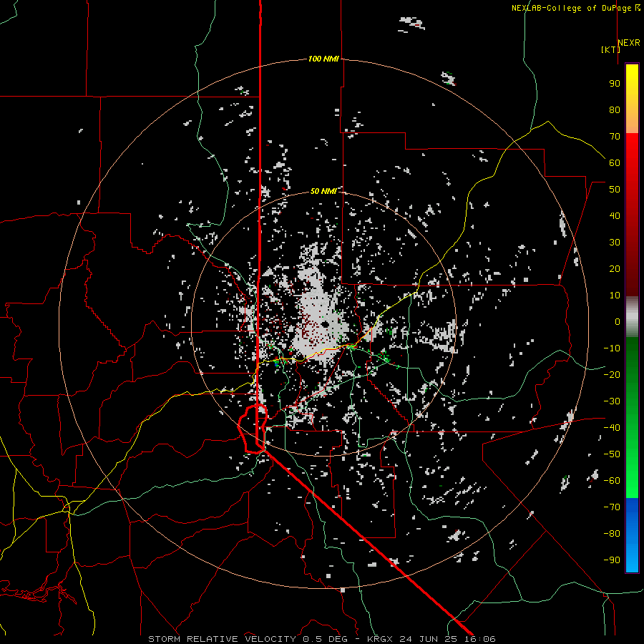The height and width of the screenshot is (644, 644).
Task: Click the black radar site dot at map center
Action: 326,326
